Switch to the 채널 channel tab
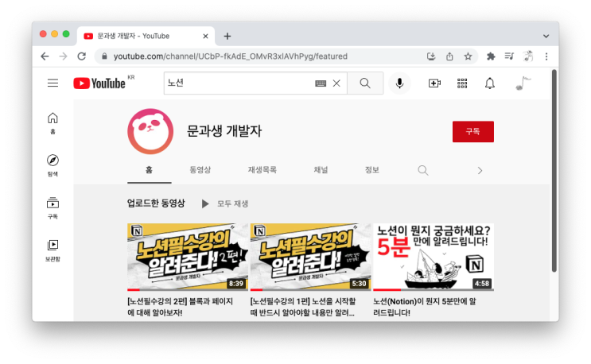The width and height of the screenshot is (591, 364). coord(321,170)
